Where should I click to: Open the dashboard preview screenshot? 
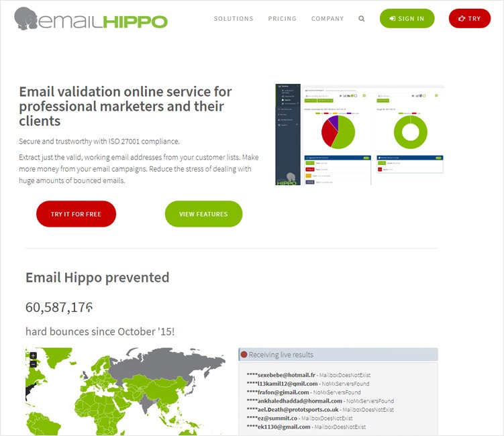(360, 135)
